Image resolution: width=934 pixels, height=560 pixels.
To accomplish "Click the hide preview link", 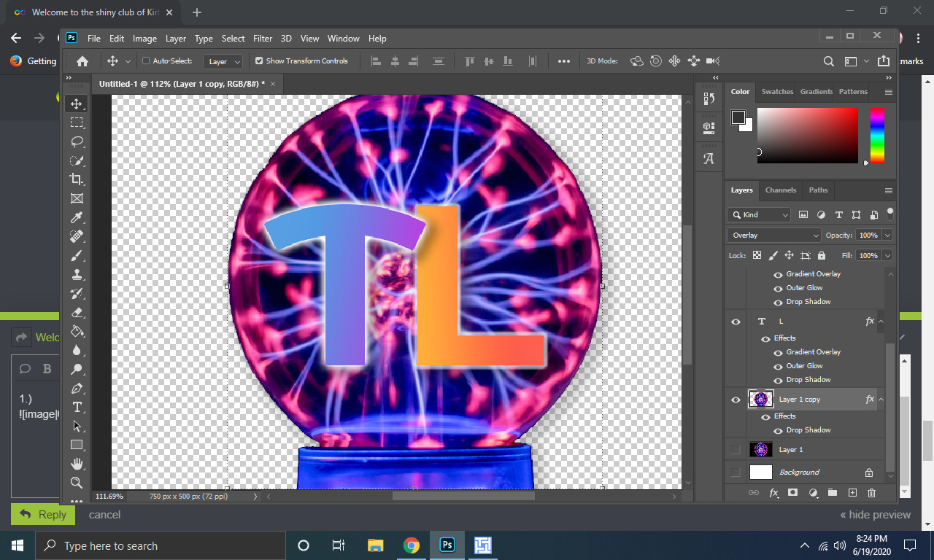I will point(875,515).
